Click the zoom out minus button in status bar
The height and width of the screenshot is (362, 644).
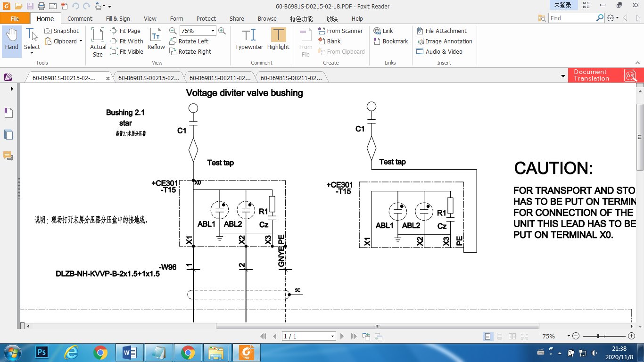(x=576, y=336)
